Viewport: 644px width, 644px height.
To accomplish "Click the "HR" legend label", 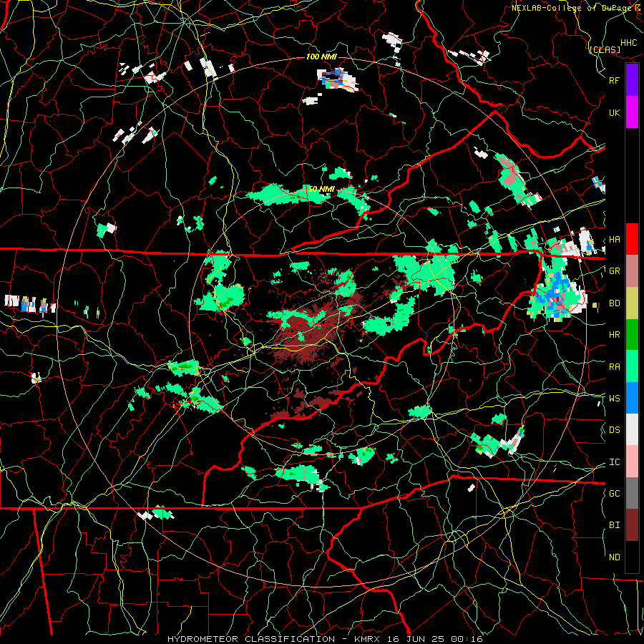I will click(x=614, y=335).
